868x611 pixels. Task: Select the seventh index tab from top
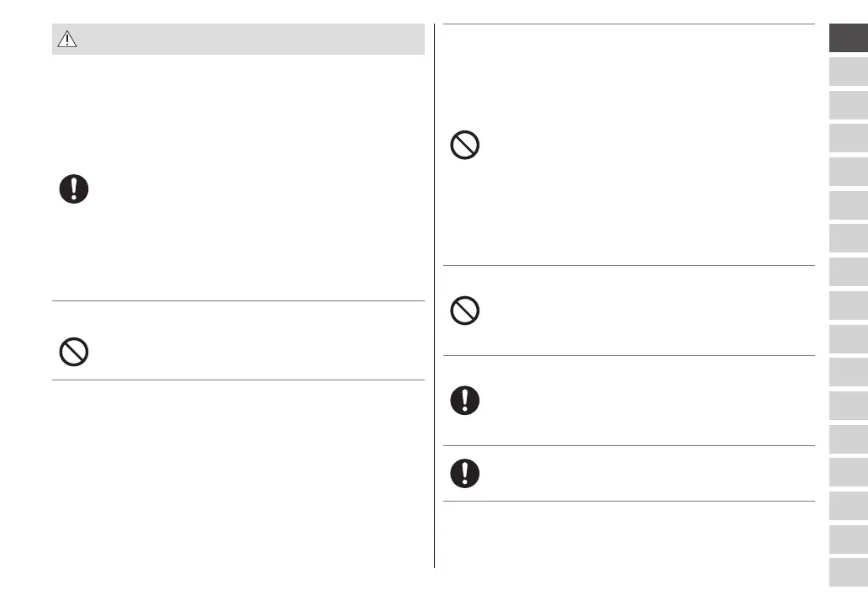[848, 238]
